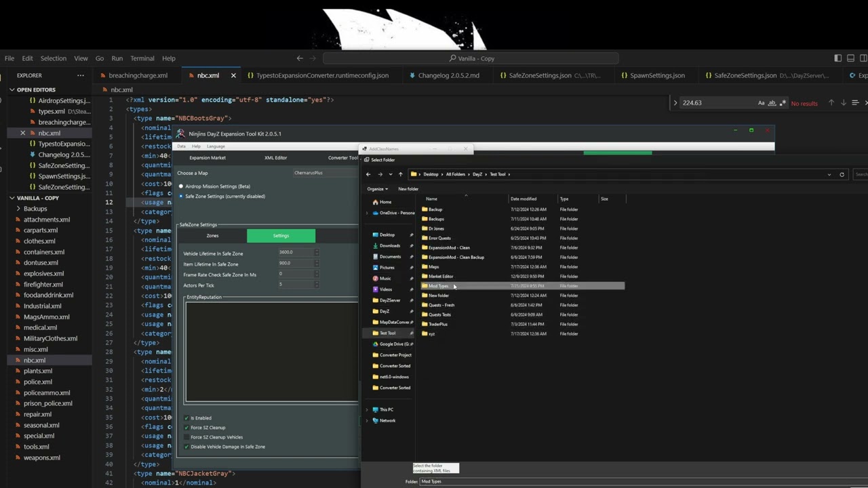Expand the Backups folder in Explorer
Viewport: 868px width, 488px height.
18,209
